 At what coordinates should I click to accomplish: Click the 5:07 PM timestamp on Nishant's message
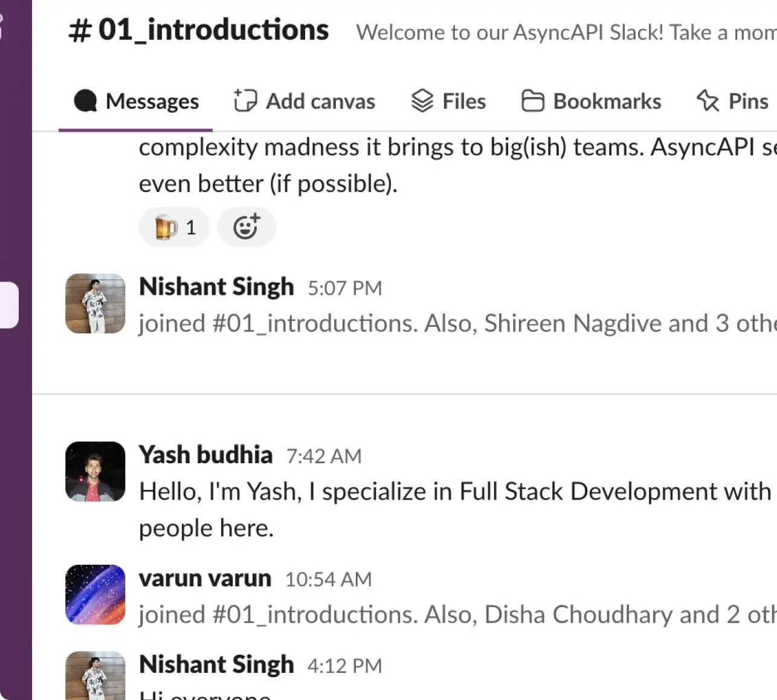point(344,288)
